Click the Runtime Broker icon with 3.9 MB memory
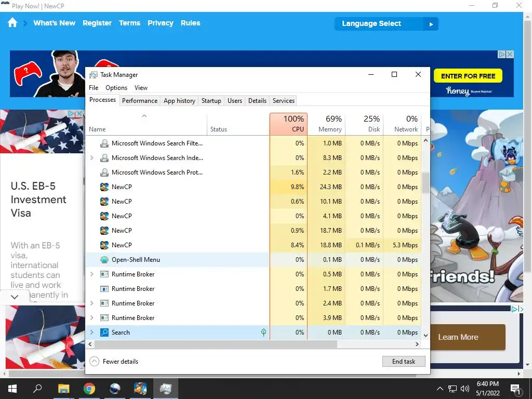 pos(104,318)
